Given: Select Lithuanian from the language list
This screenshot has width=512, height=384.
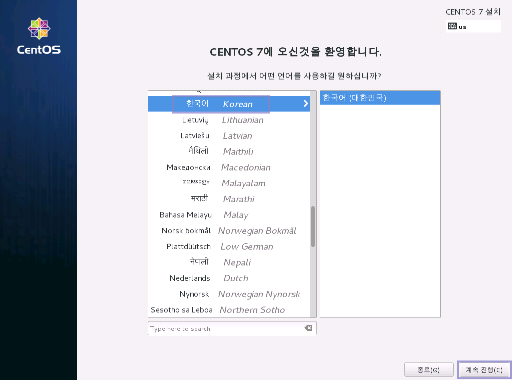Looking at the screenshot, I should pyautogui.click(x=229, y=120).
